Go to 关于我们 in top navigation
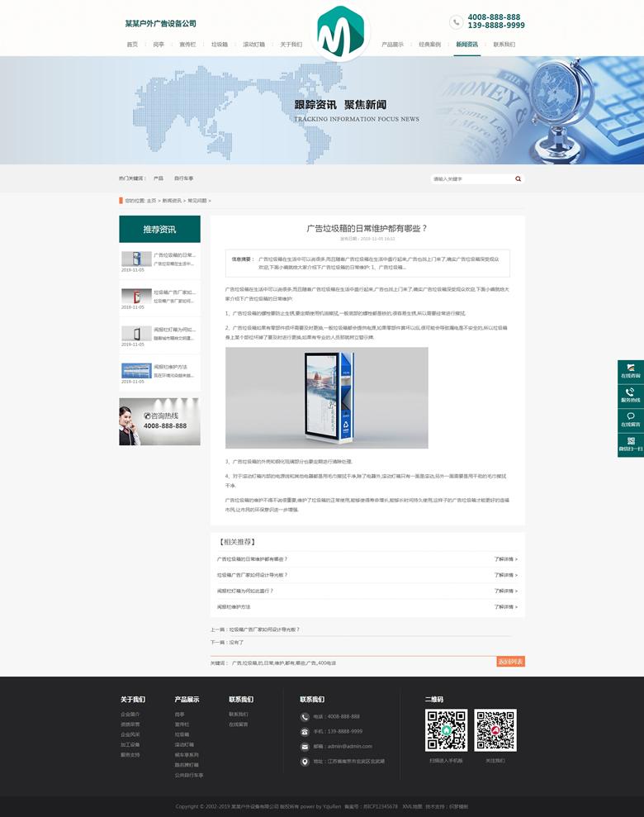This screenshot has width=644, height=817. pos(291,45)
